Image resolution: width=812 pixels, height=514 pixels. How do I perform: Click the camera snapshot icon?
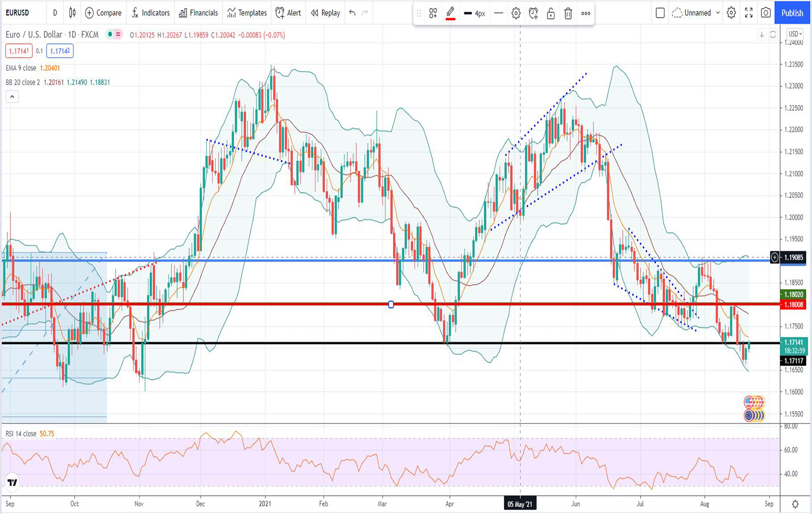[765, 13]
